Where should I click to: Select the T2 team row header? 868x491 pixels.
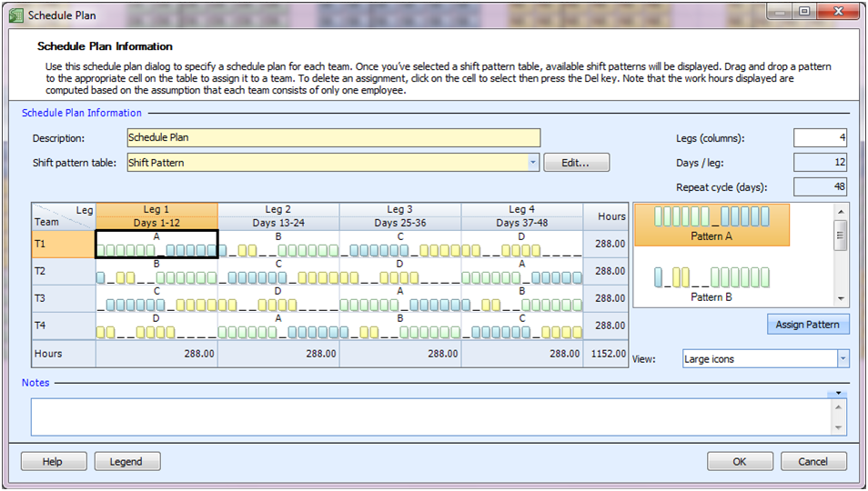tap(64, 272)
